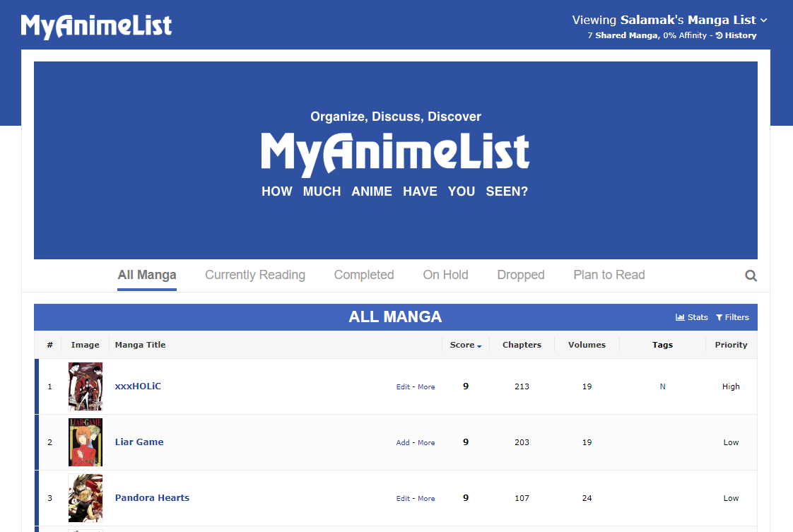Open the Pandora Hearts cover thumbnail
Image resolution: width=793 pixels, height=532 pixels.
click(86, 497)
